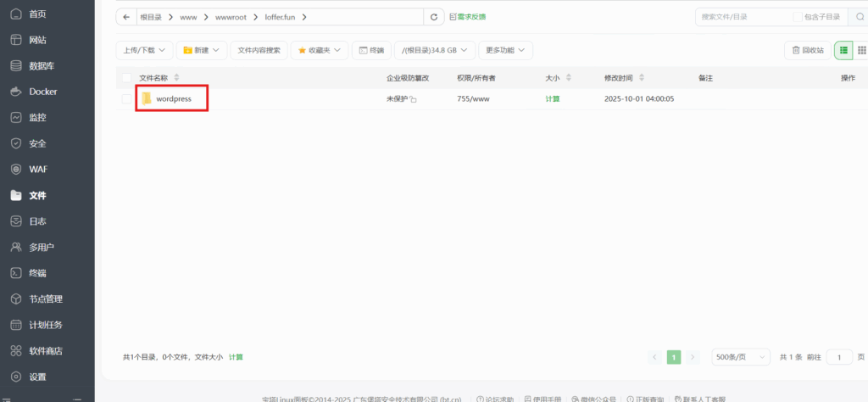868x402 pixels.
Task: Toggle the select-all checkbox in header
Action: [127, 78]
